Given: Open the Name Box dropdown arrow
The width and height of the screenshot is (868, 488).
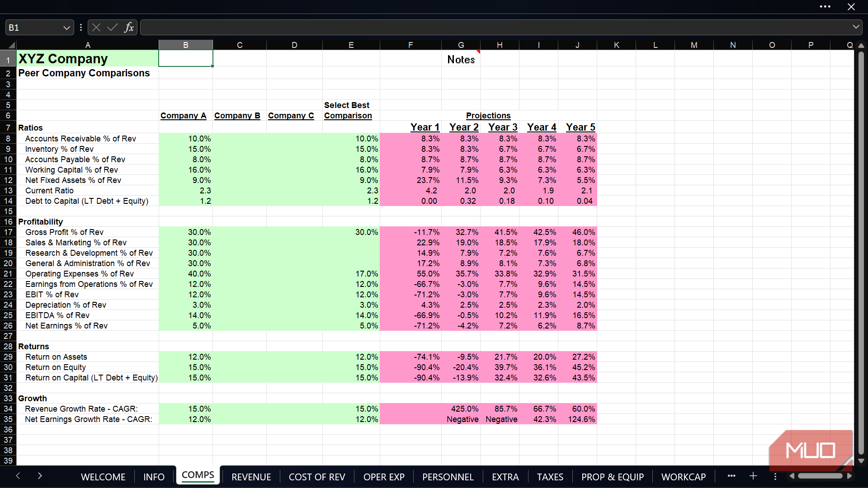Looking at the screenshot, I should pos(66,28).
